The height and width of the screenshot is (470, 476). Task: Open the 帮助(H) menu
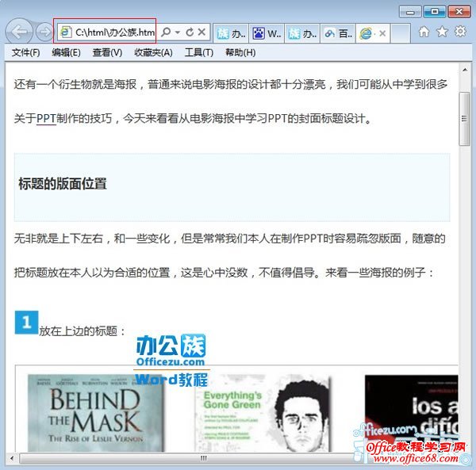(x=240, y=53)
